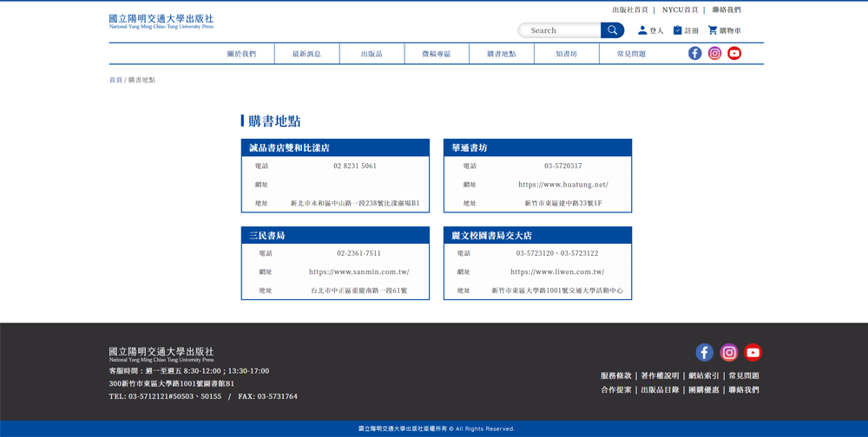
Task: Click the 購物車 cart link
Action: (730, 31)
